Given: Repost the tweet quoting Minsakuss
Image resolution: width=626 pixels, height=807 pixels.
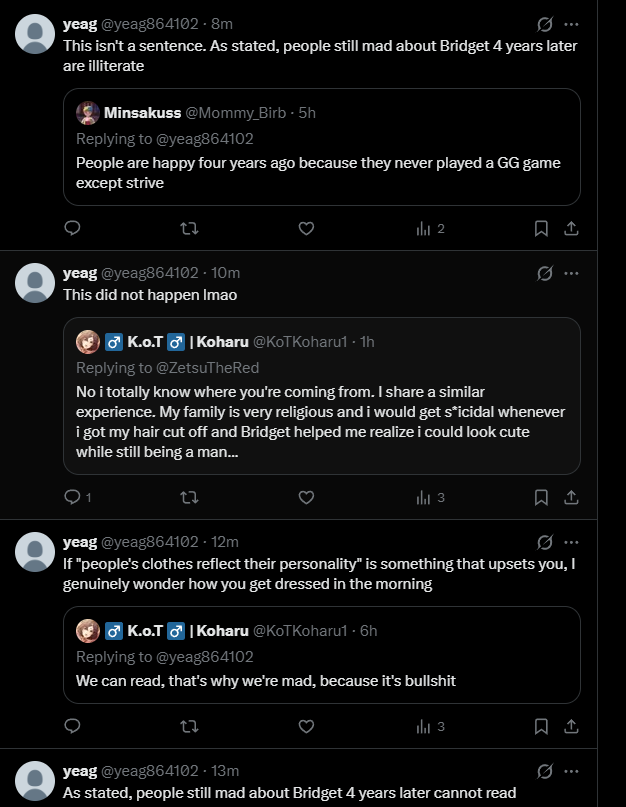Looking at the screenshot, I should (x=189, y=228).
